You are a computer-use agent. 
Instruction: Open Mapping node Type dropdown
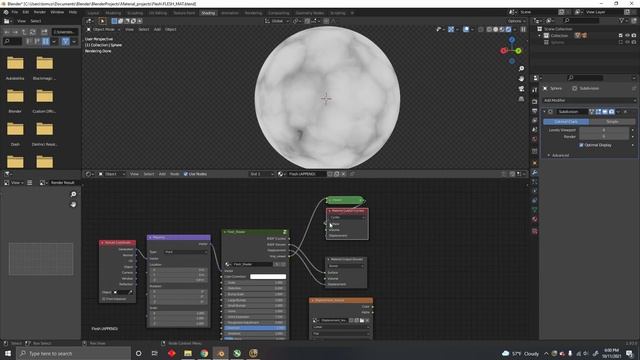click(186, 252)
